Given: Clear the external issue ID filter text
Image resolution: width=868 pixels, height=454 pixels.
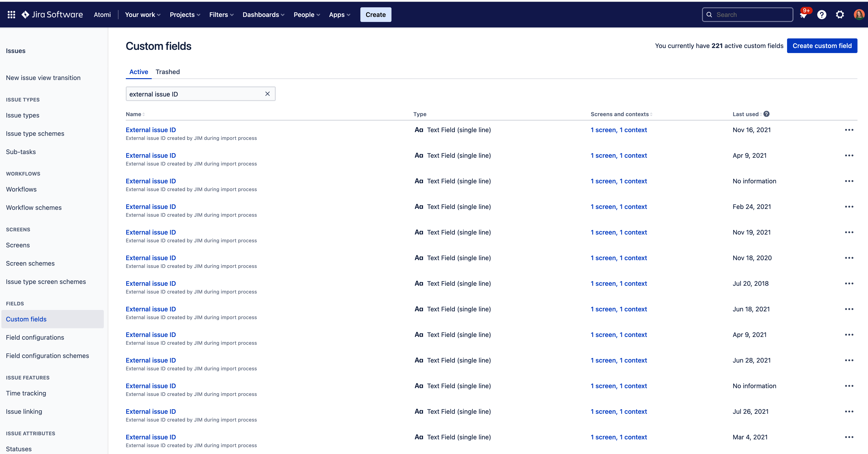Looking at the screenshot, I should pos(267,94).
